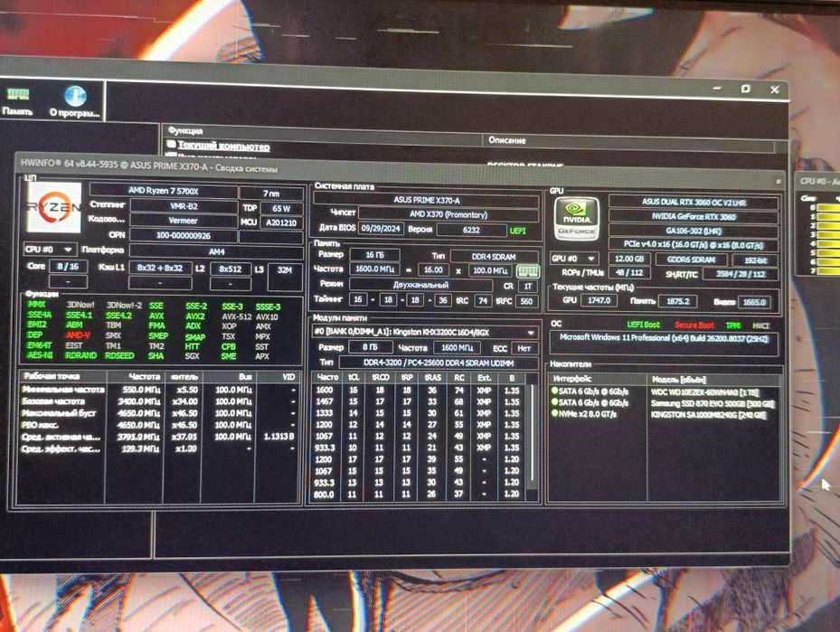Click the memory timings table scrollbar
The height and width of the screenshot is (632, 840).
tap(533, 433)
